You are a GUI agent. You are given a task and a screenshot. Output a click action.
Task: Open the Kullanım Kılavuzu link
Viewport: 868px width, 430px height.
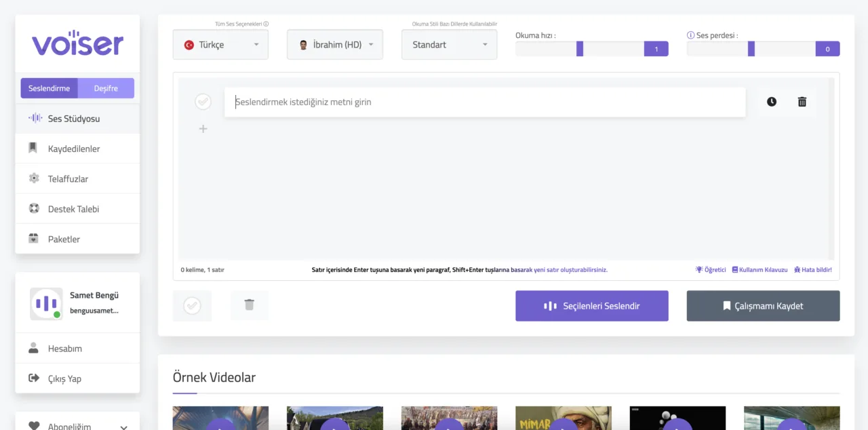759,270
